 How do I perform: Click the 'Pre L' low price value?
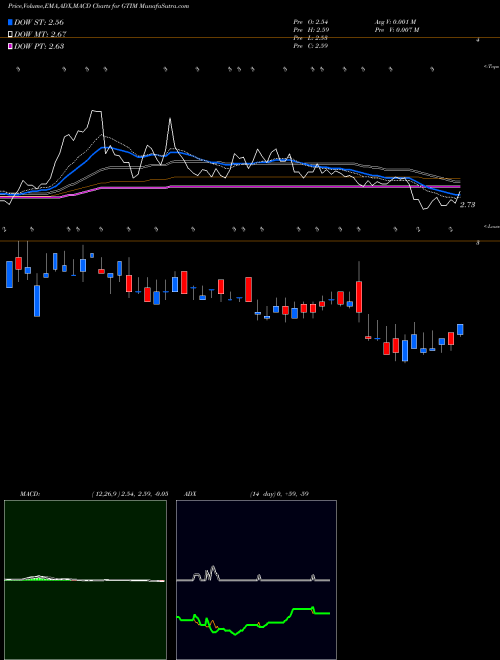311,38
